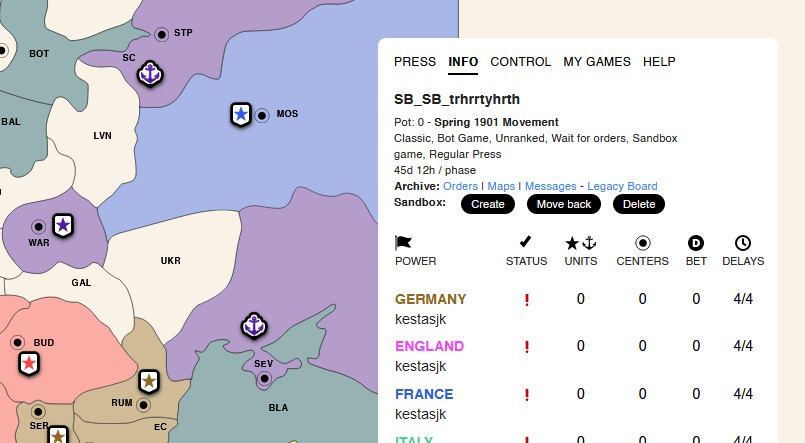
Task: Click England's red exclamation status mark
Action: (x=527, y=347)
